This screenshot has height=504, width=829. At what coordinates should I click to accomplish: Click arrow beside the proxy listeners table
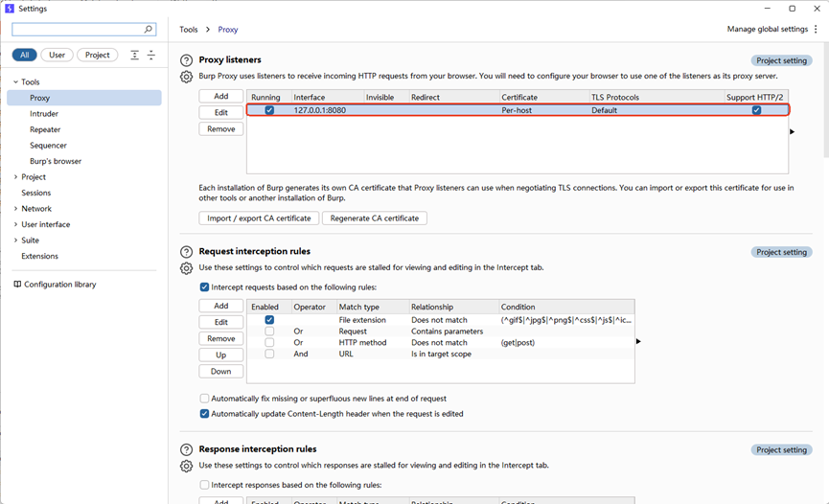(792, 131)
